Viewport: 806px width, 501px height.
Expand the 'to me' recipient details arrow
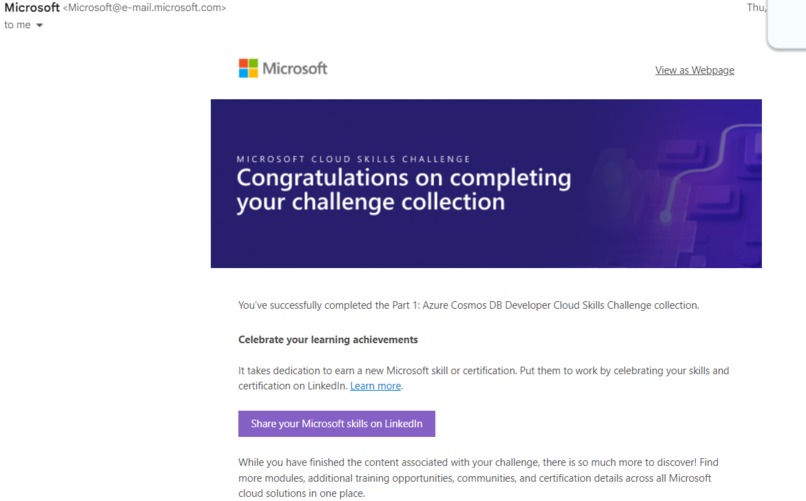40,25
